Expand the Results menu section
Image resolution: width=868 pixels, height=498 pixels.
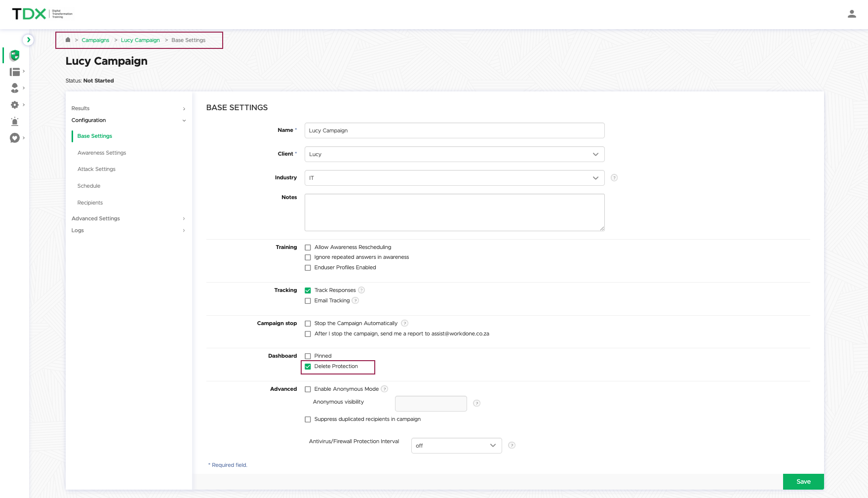pos(128,108)
